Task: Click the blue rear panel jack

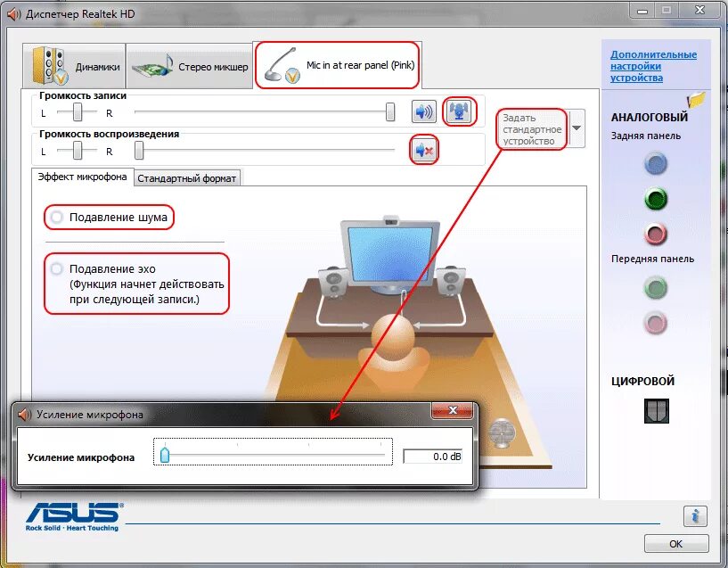Action: (x=656, y=163)
